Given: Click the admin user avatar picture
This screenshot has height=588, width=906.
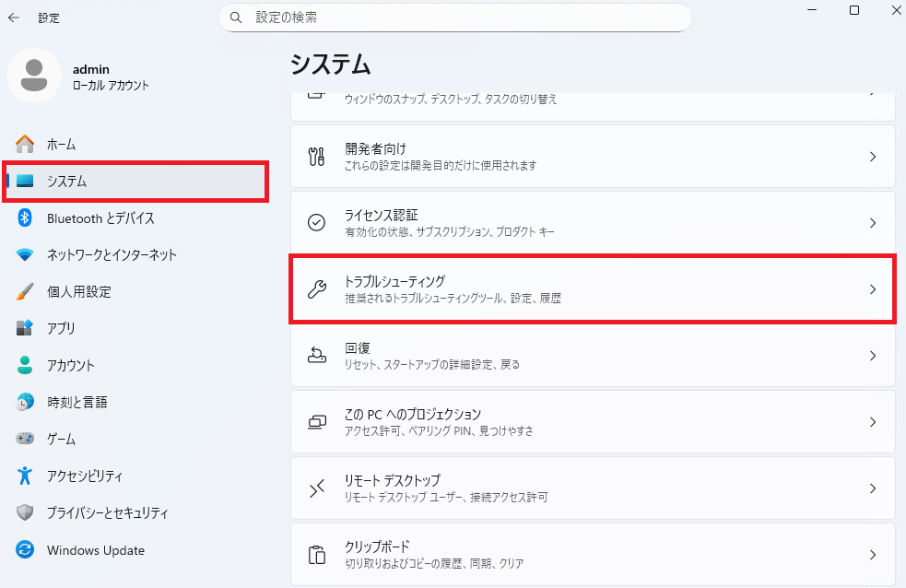Looking at the screenshot, I should [34, 76].
